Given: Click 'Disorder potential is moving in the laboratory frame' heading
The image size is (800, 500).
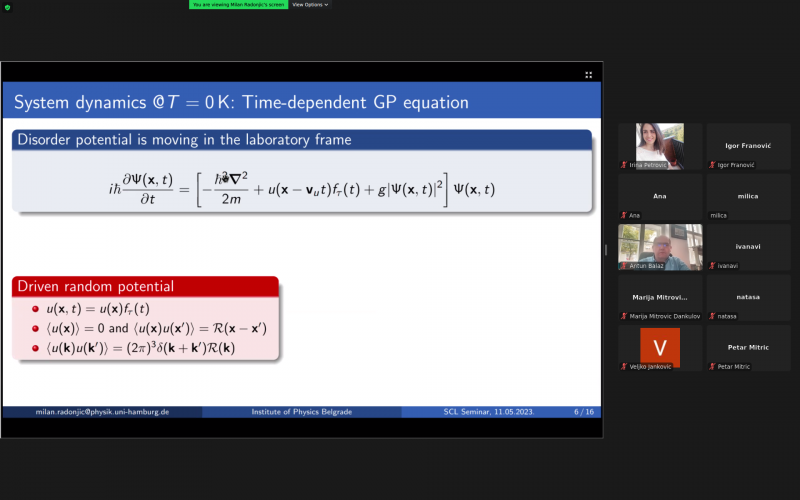Looking at the screenshot, I should coord(184,140).
